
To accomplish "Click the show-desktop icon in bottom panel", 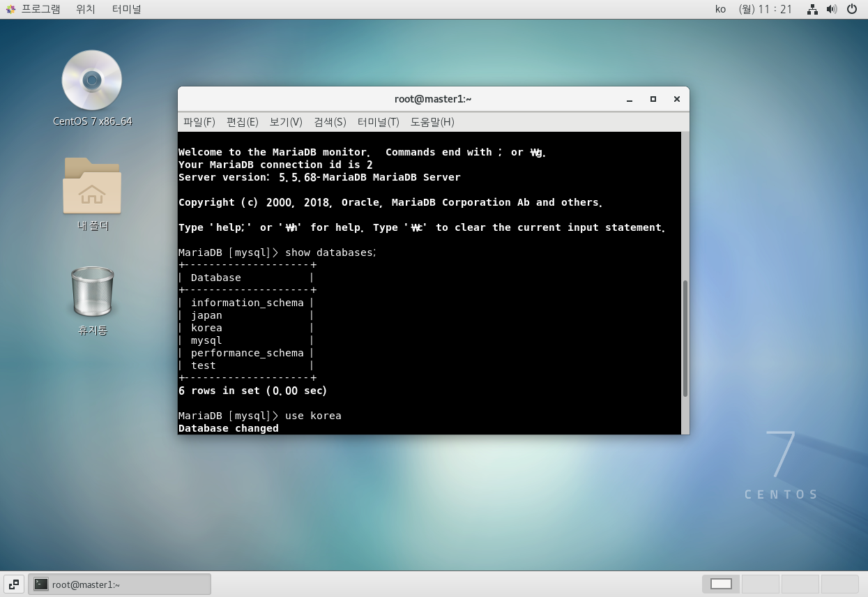I will click(x=14, y=584).
